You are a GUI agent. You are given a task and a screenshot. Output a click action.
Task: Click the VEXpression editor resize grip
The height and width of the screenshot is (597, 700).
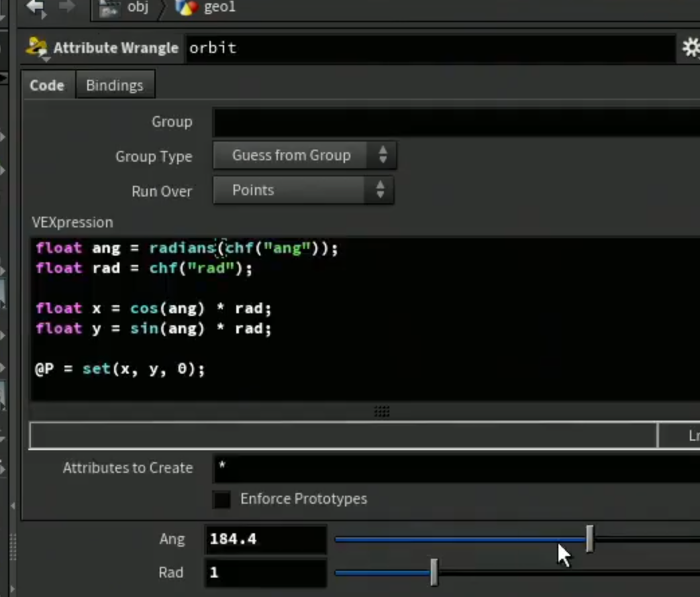tap(382, 411)
